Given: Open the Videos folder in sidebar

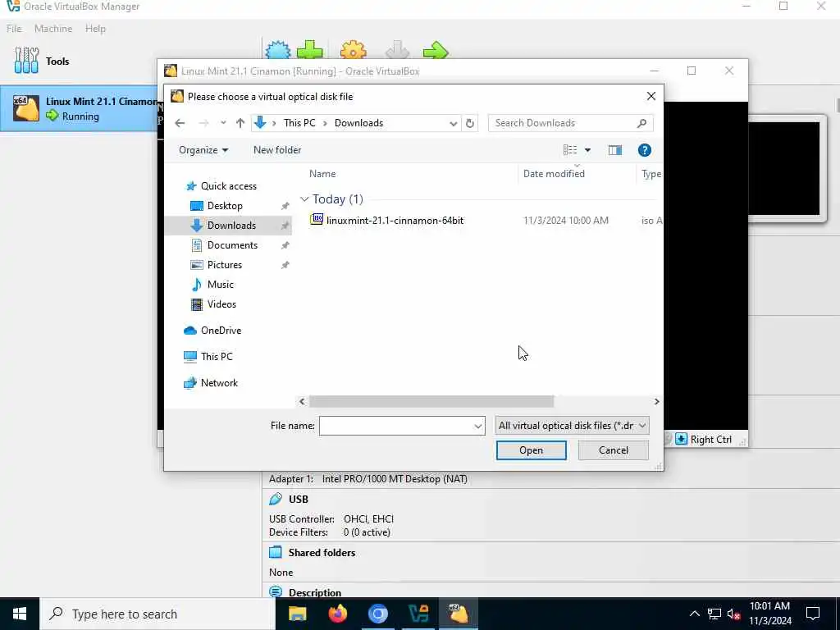Looking at the screenshot, I should point(221,304).
